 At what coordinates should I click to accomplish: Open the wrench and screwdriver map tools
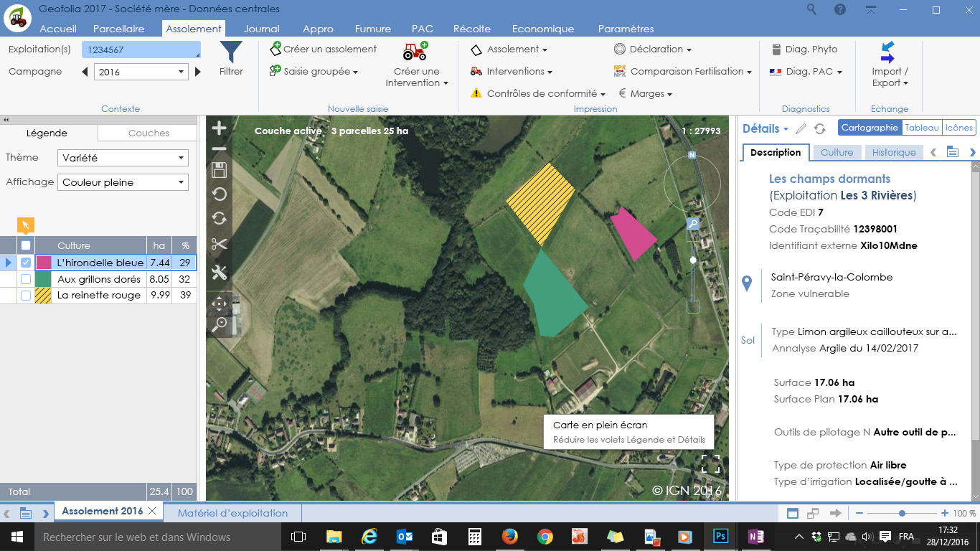[x=220, y=273]
